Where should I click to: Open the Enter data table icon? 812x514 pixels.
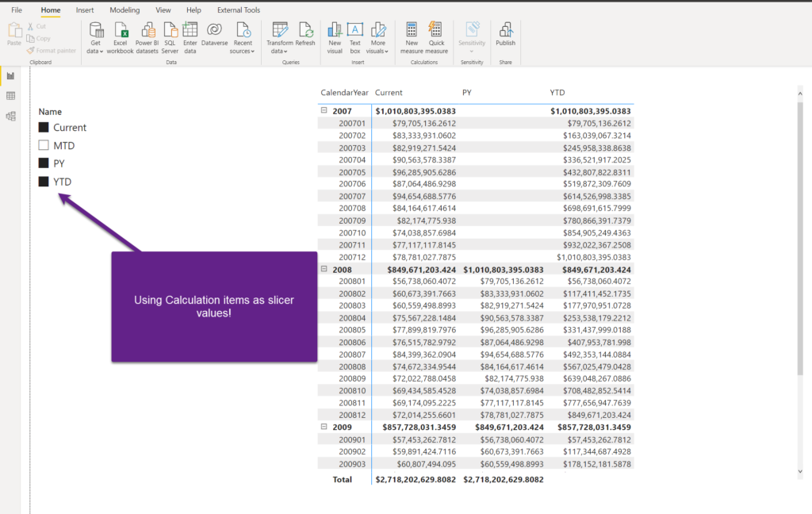pos(190,30)
